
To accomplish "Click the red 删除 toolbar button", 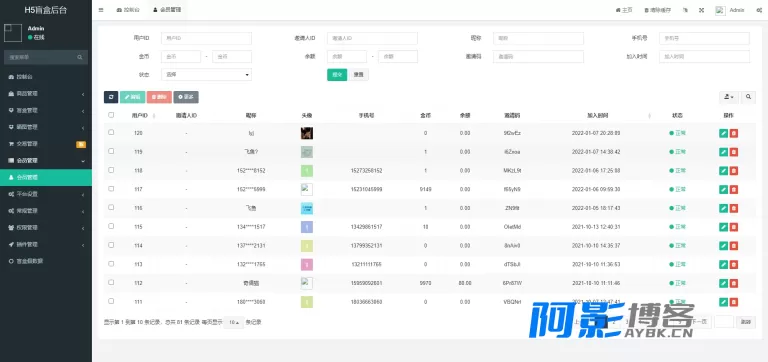I will 159,97.
